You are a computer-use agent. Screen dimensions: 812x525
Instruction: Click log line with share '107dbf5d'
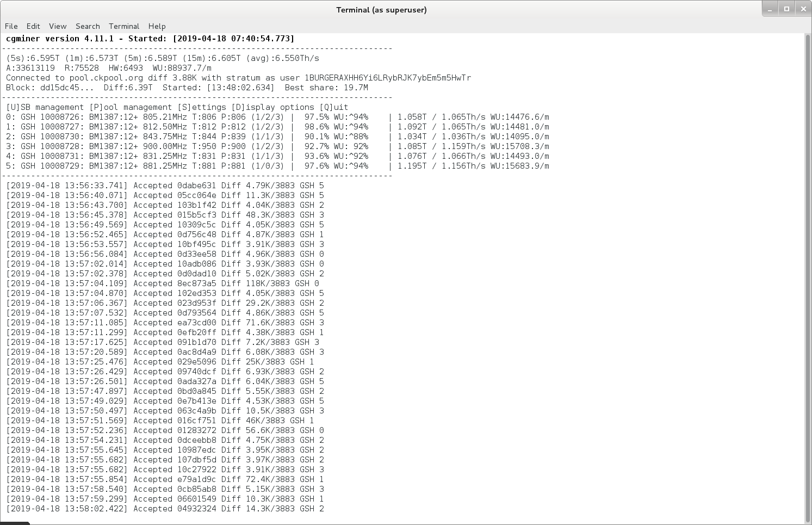tap(165, 460)
